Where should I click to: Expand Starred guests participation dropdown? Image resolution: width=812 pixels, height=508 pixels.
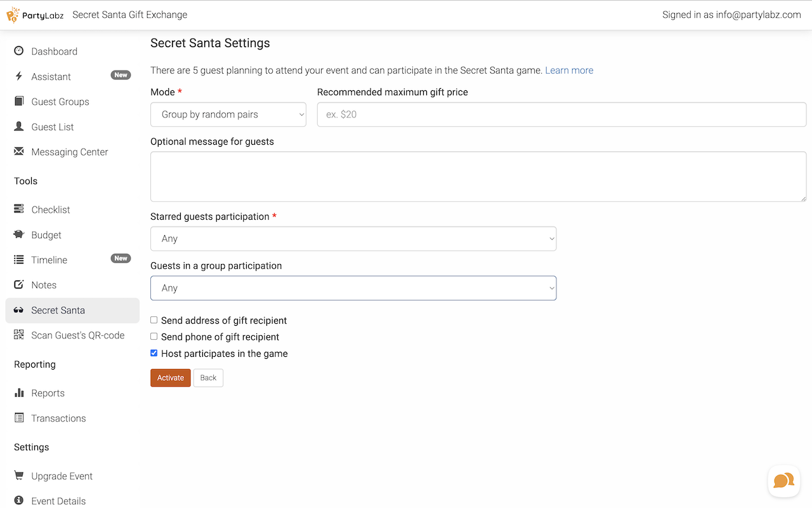353,239
